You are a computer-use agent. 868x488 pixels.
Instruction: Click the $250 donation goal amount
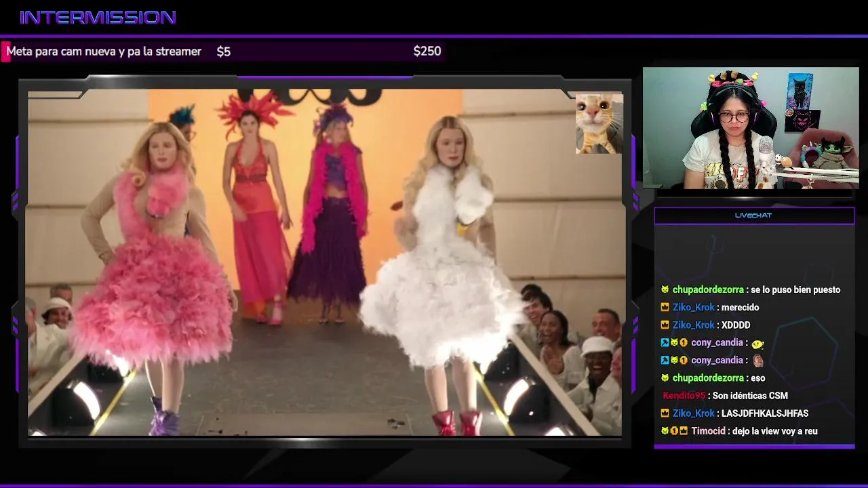pyautogui.click(x=427, y=52)
